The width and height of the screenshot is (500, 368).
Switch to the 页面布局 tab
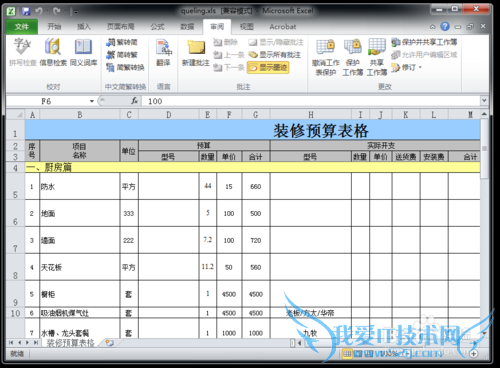coord(120,27)
